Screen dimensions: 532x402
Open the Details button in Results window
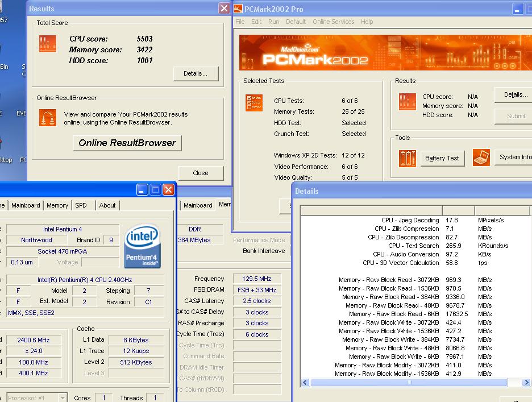pyautogui.click(x=196, y=73)
